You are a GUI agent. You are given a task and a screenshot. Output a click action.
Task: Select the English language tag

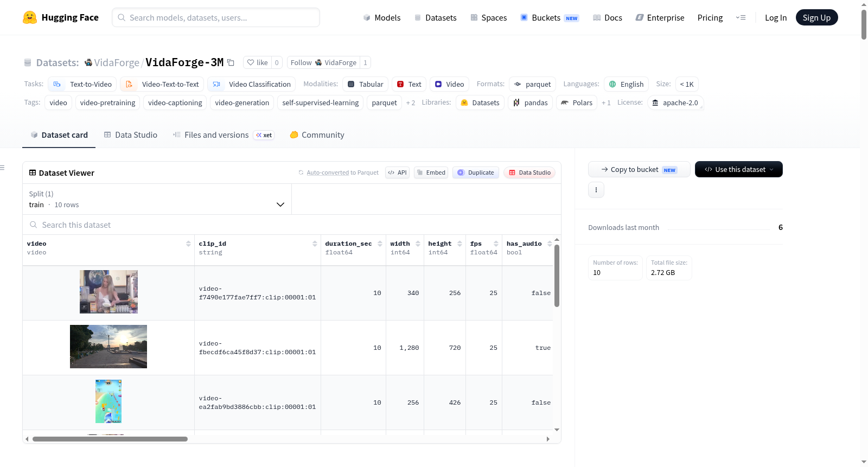click(x=627, y=84)
